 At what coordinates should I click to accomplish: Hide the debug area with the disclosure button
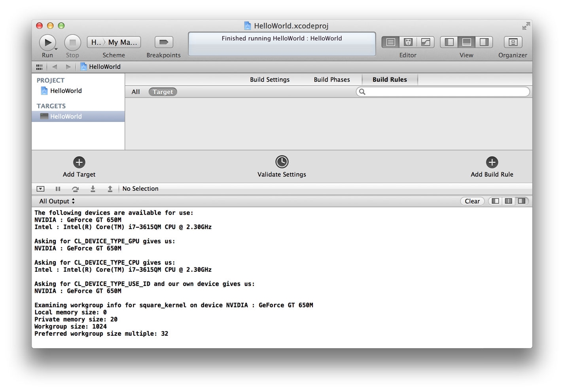click(x=40, y=189)
